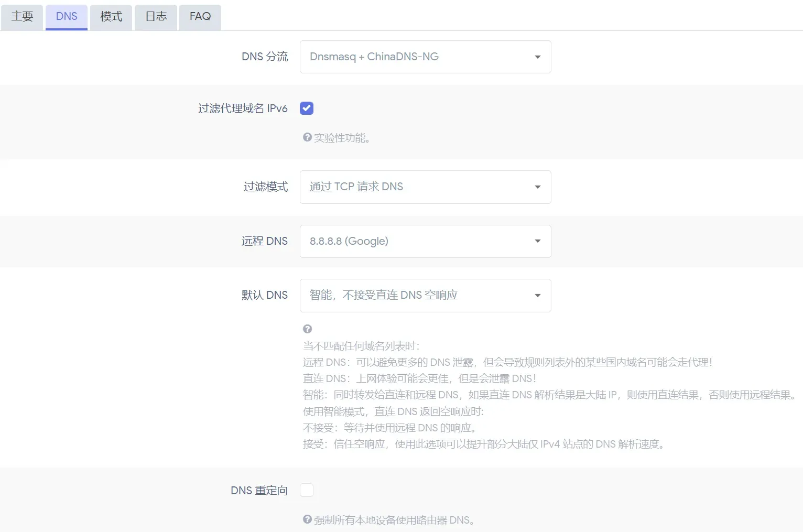Screen dimensions: 803x532
Task: Select the DNS tab
Action: tap(67, 17)
